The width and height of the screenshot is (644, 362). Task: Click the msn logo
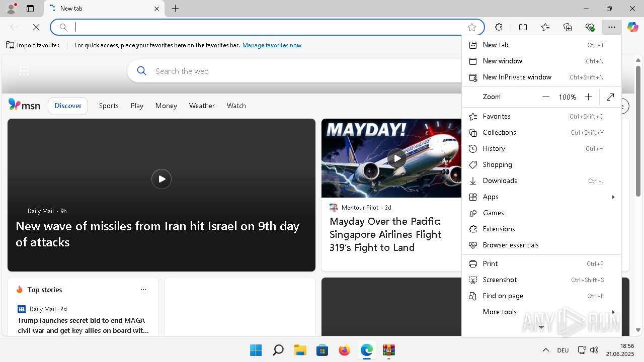24,105
